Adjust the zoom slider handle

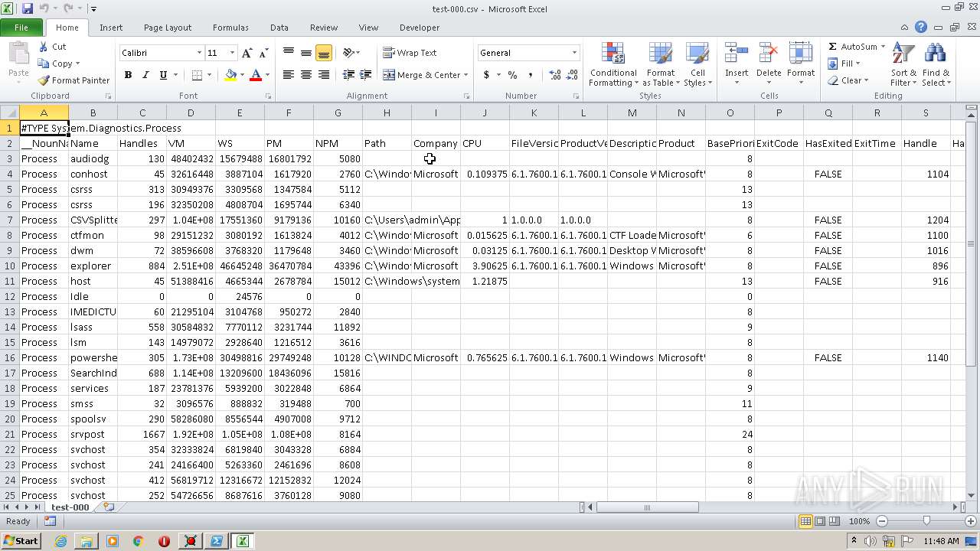926,521
